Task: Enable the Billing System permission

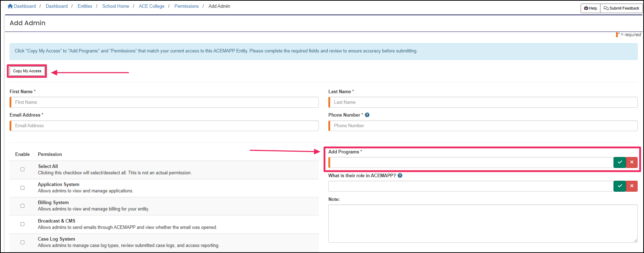Action: [x=22, y=206]
